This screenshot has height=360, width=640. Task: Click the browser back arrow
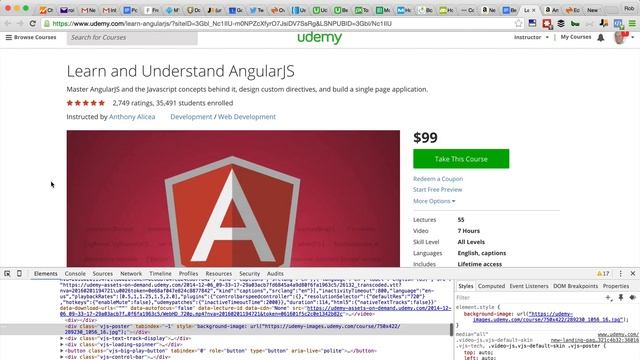click(8, 24)
